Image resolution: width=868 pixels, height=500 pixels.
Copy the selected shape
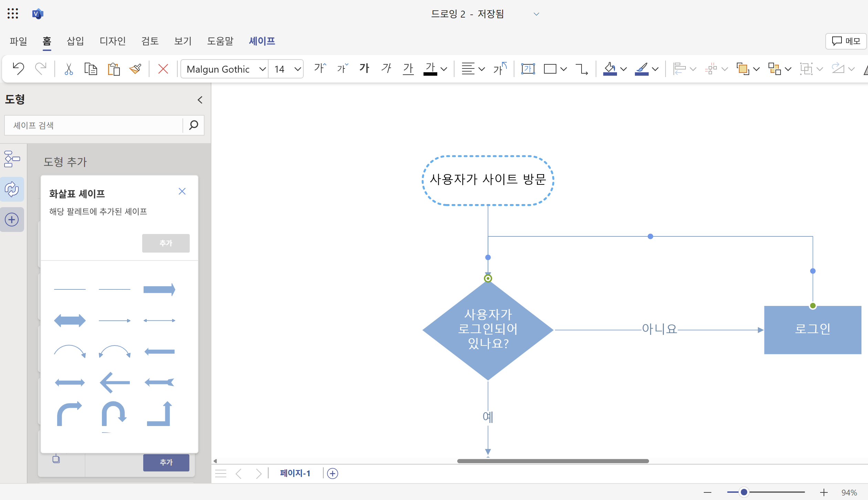91,69
